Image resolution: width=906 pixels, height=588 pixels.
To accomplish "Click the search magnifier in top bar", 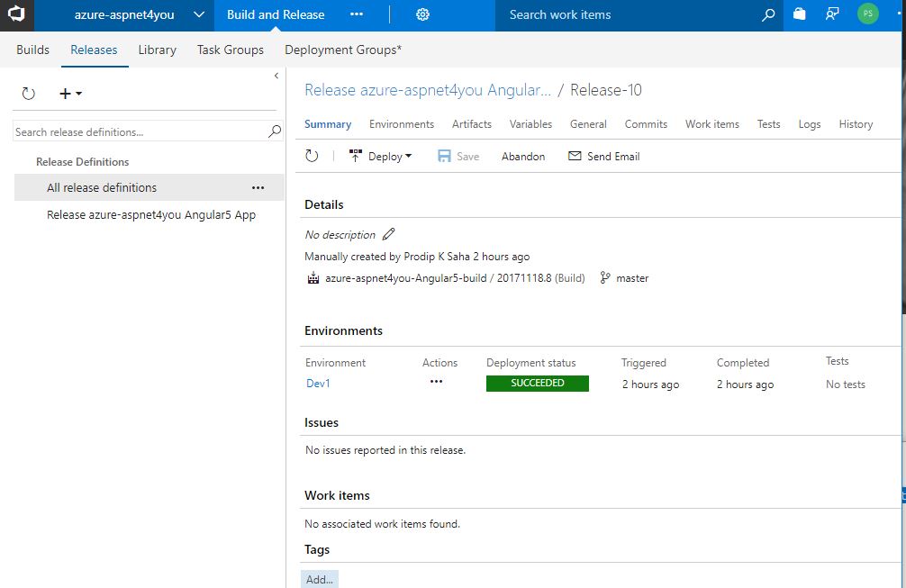I will click(768, 15).
